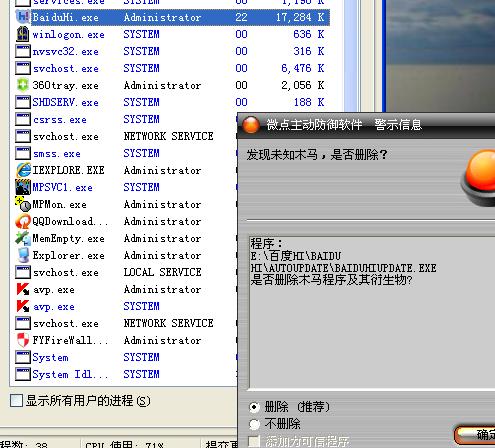
Task: Select the winlogon.exe process icon
Action: 23,34
